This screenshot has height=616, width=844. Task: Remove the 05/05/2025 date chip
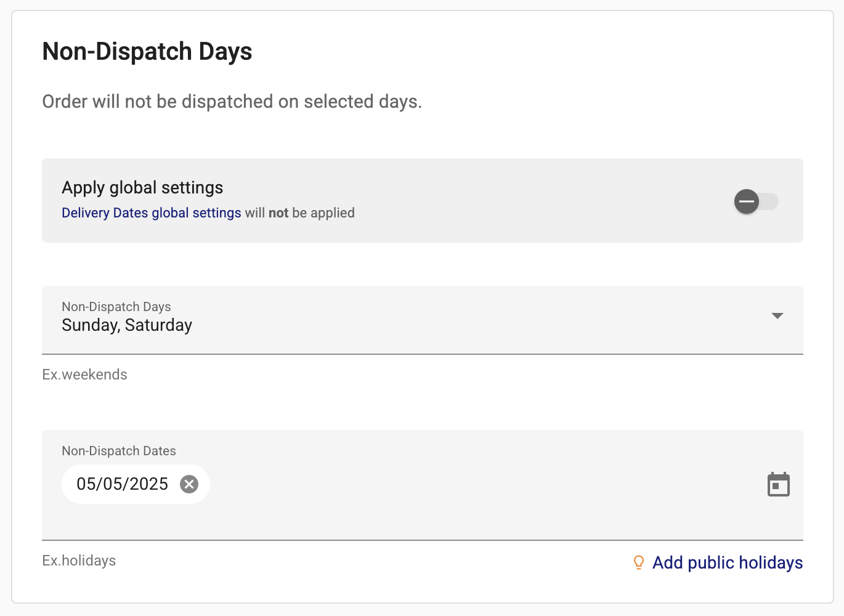point(189,484)
